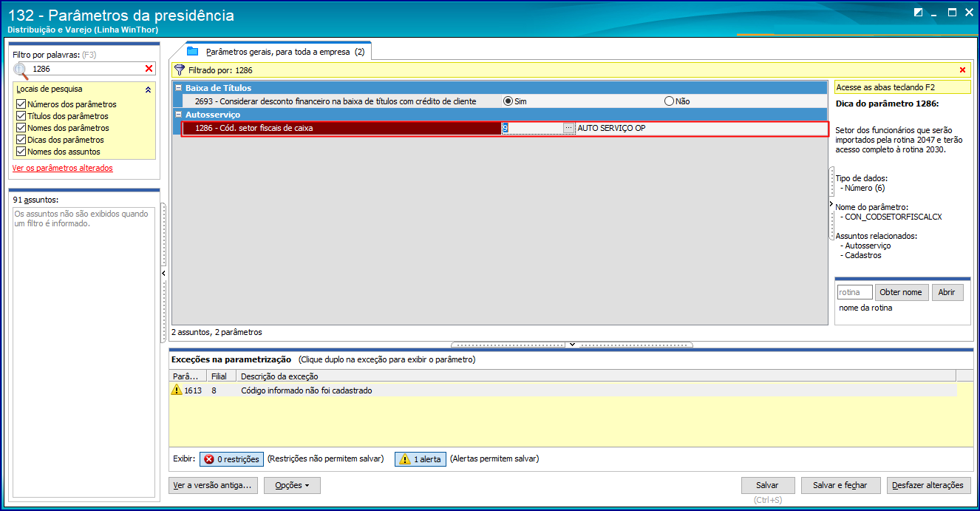This screenshot has height=511, width=980.
Task: Click the magnifier icon in the filter box
Action: coord(21,70)
